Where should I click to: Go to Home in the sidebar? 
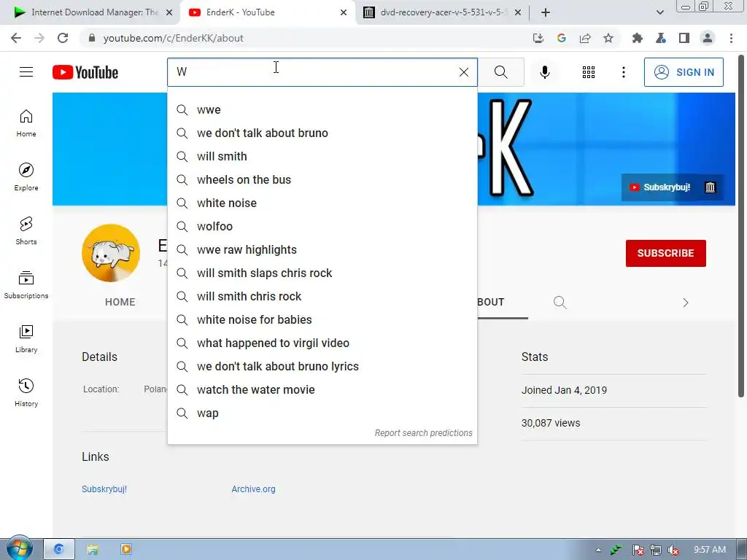(x=26, y=123)
